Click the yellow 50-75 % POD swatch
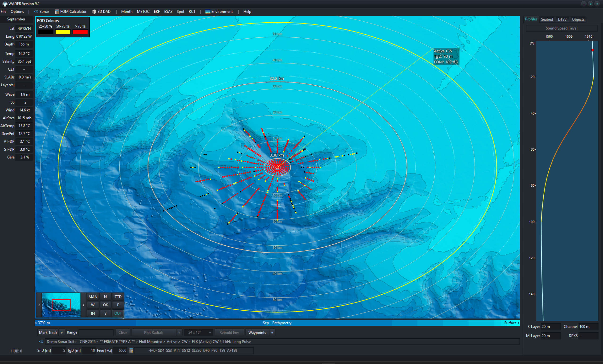Screen dimensions: 603x364 click(63, 32)
